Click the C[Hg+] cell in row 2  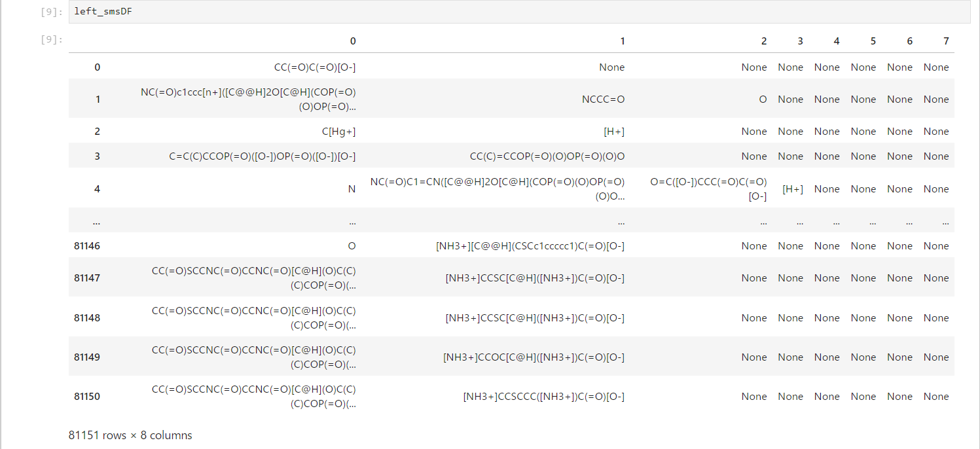(338, 132)
